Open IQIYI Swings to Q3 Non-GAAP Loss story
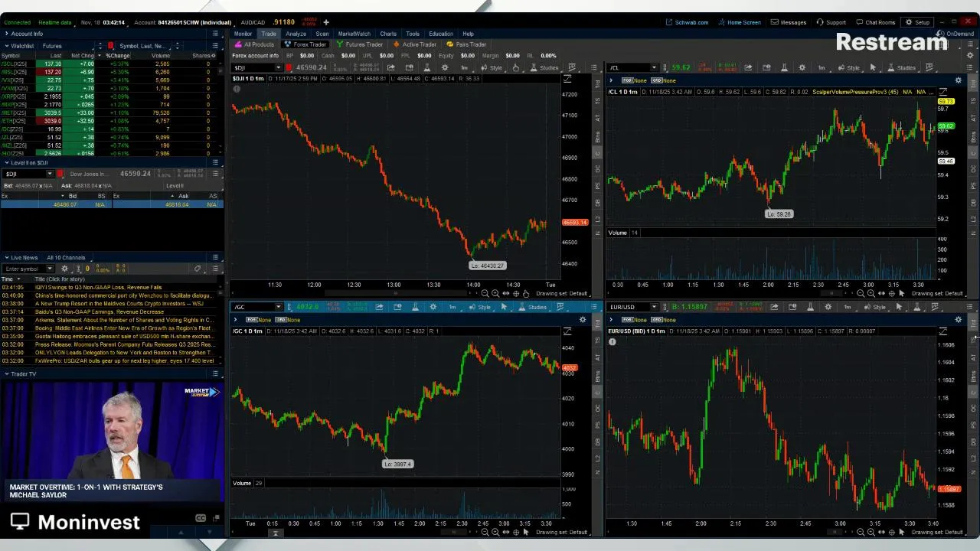The height and width of the screenshot is (551, 980). (x=98, y=287)
